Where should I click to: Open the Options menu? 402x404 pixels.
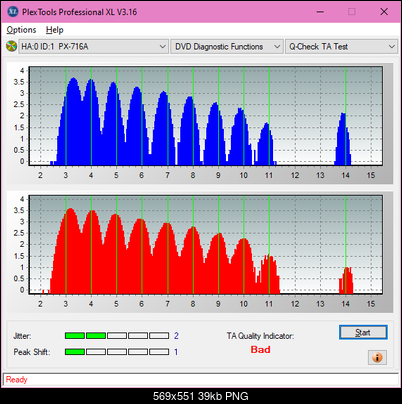tap(21, 30)
